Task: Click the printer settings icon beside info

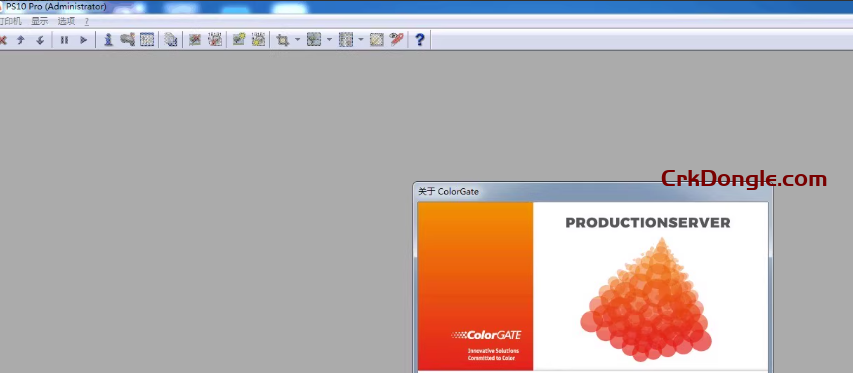Action: [127, 40]
